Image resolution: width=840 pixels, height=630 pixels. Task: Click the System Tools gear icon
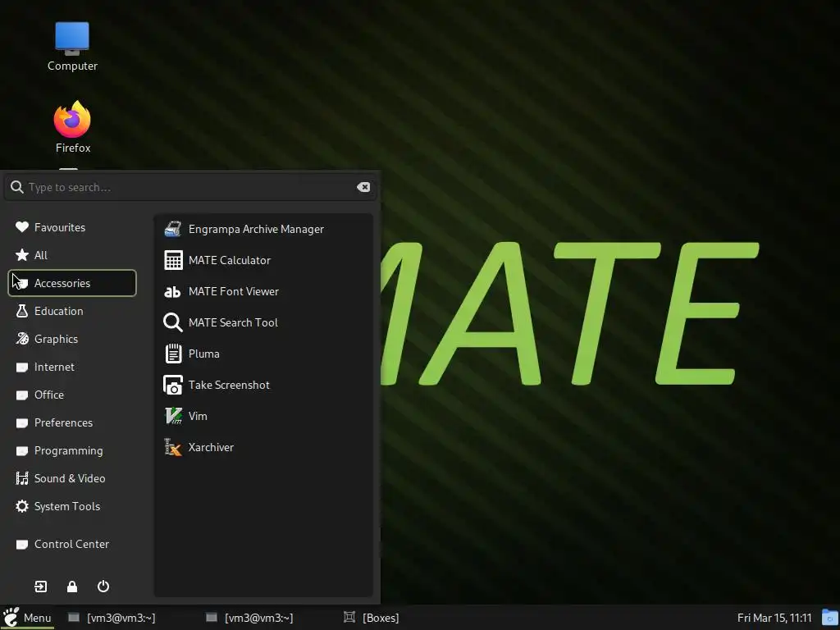pos(22,506)
